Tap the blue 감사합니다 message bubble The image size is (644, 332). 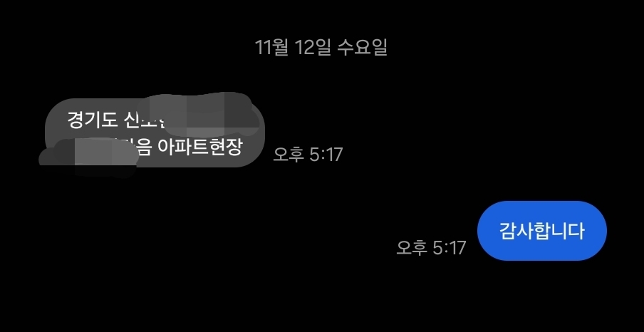tap(541, 231)
